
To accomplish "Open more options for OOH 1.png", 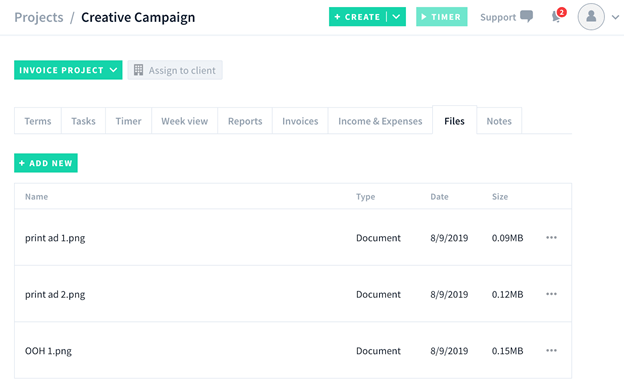I will pyautogui.click(x=551, y=351).
